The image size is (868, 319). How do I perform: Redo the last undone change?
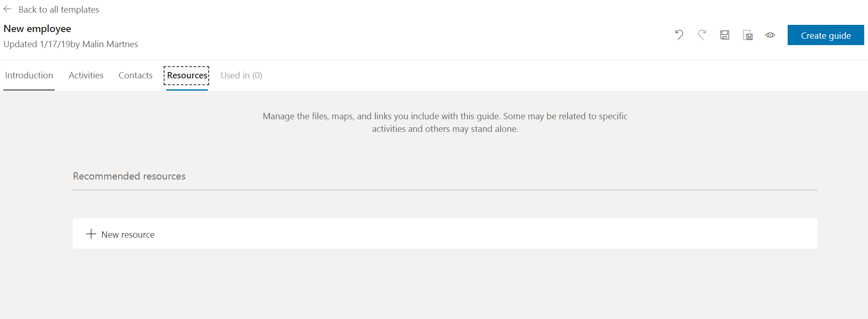702,35
